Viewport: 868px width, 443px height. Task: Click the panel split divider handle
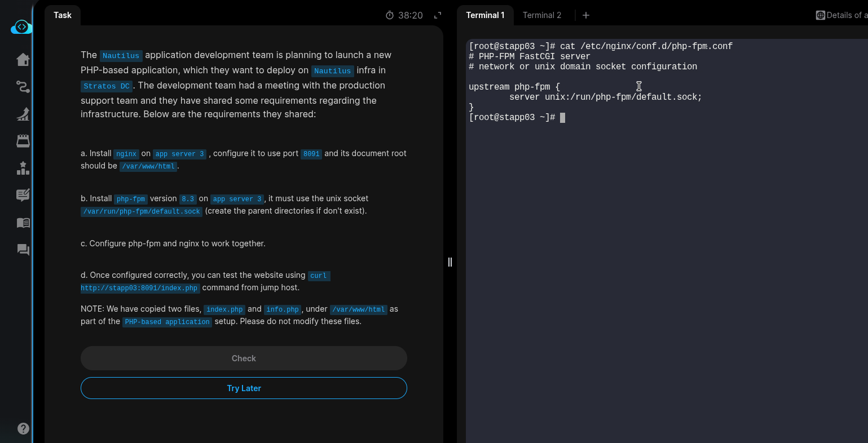pyautogui.click(x=450, y=262)
